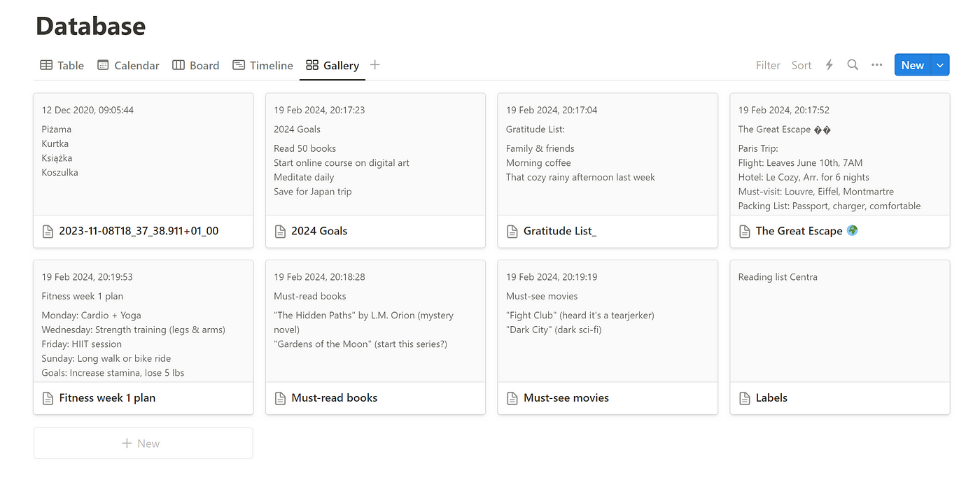The image size is (980, 487).
Task: Click page icon beside Gratitude List_
Action: [x=512, y=231]
